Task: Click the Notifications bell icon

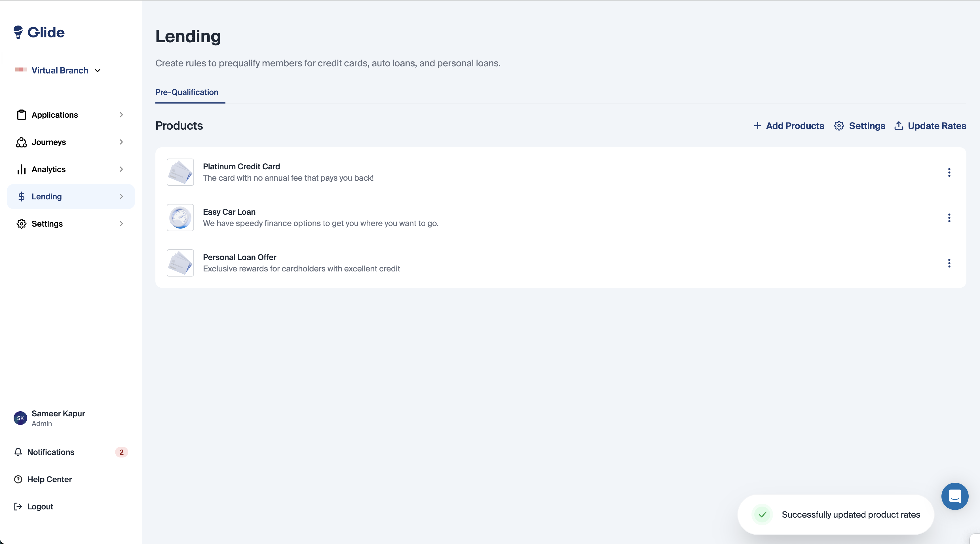Action: [18, 452]
